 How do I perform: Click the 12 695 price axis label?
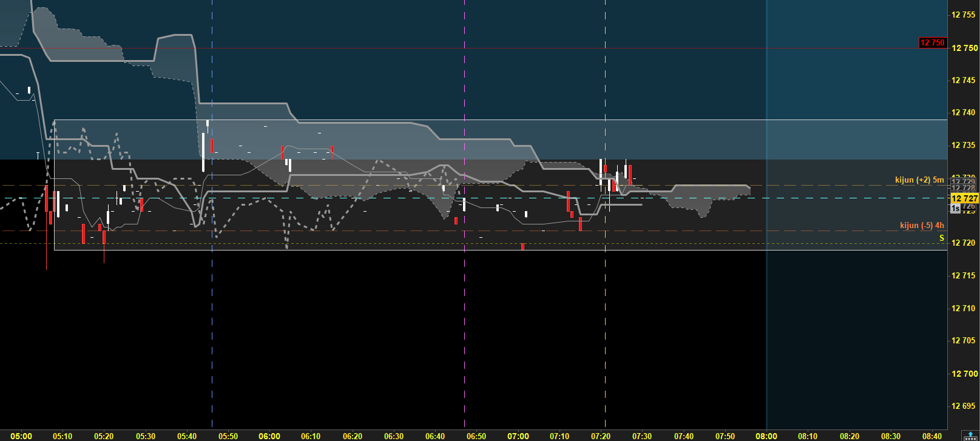tap(964, 406)
